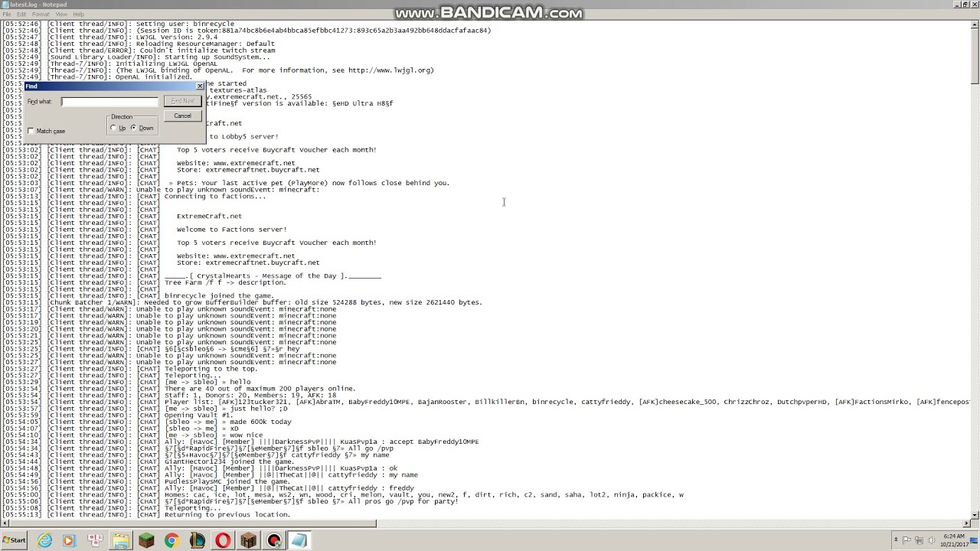Open the Start menu
This screenshot has width=980, height=551.
click(x=14, y=540)
